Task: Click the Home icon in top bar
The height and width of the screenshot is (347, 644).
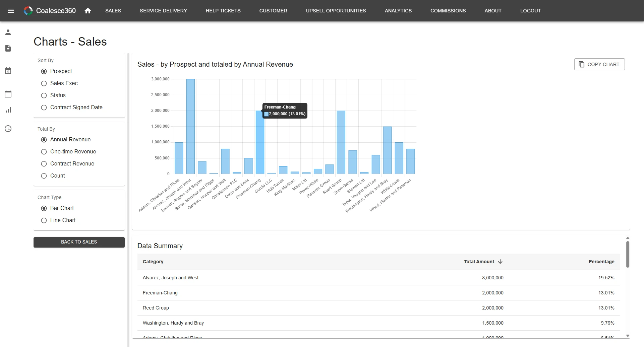Action: (88, 11)
